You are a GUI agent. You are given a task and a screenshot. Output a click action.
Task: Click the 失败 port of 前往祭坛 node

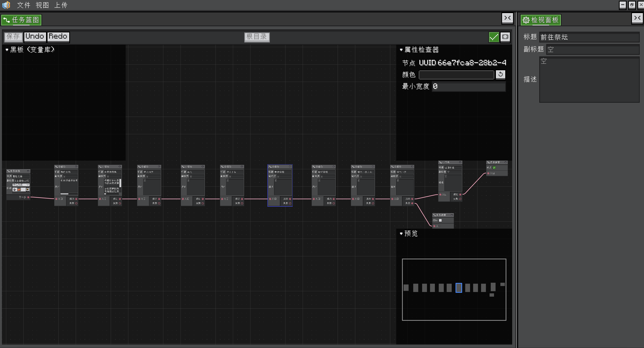(x=290, y=203)
